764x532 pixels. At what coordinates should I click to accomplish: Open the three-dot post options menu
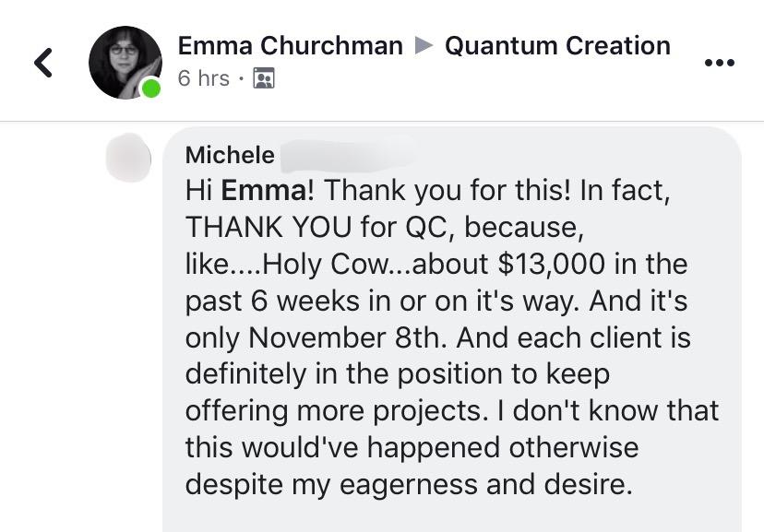pos(719,63)
